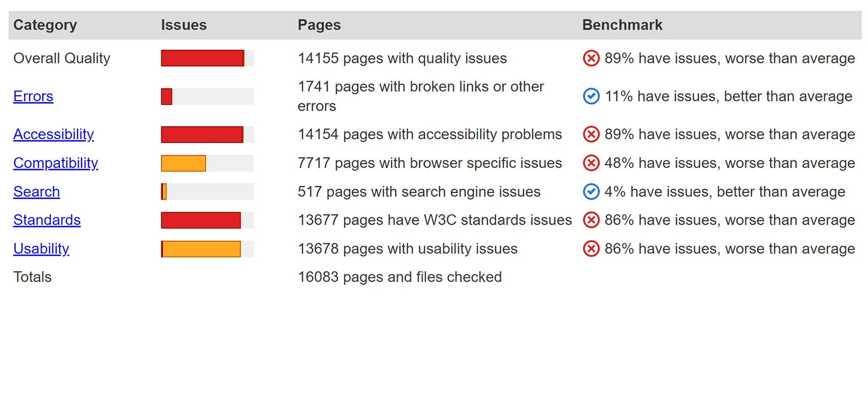868x396 pixels.
Task: Click the red X icon in Accessibility row
Action: tap(591, 134)
